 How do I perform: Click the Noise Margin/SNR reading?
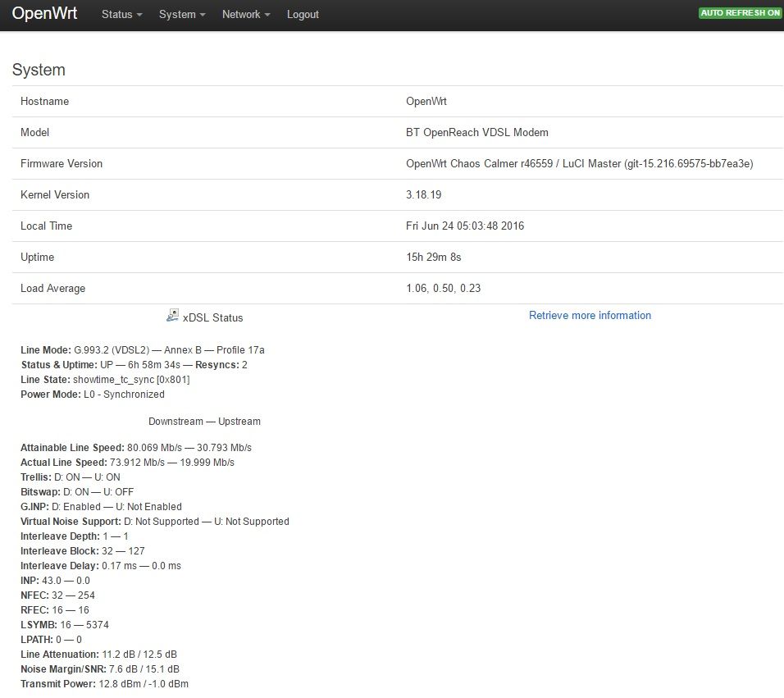pyautogui.click(x=99, y=669)
